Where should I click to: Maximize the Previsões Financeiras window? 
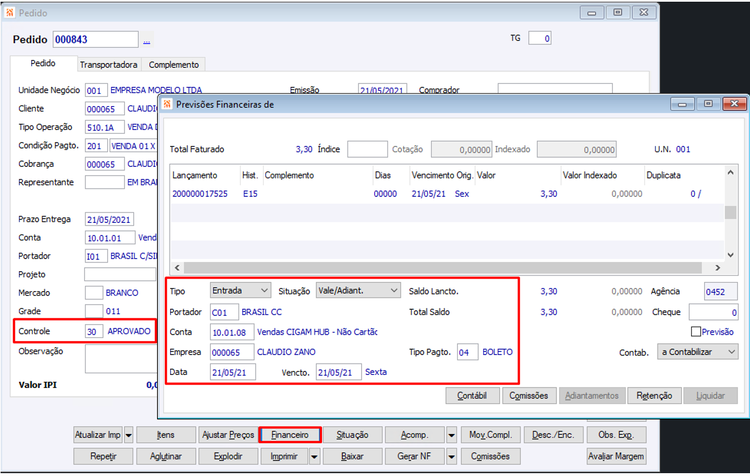708,104
